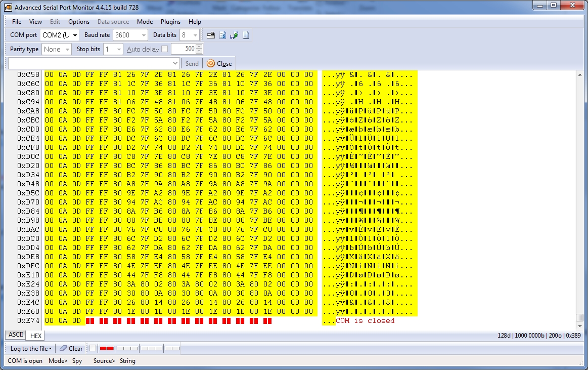Click the application icon in title bar
Image resolution: width=588 pixels, height=370 pixels.
(x=8, y=7)
